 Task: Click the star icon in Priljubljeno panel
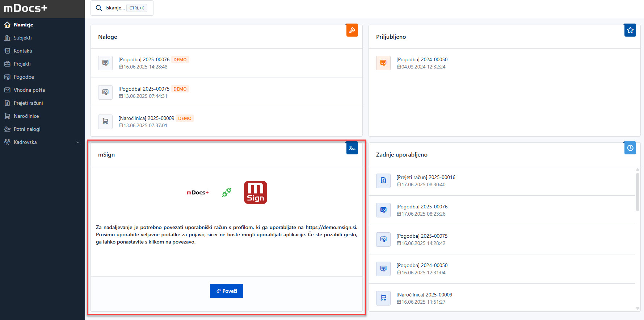[x=630, y=30]
